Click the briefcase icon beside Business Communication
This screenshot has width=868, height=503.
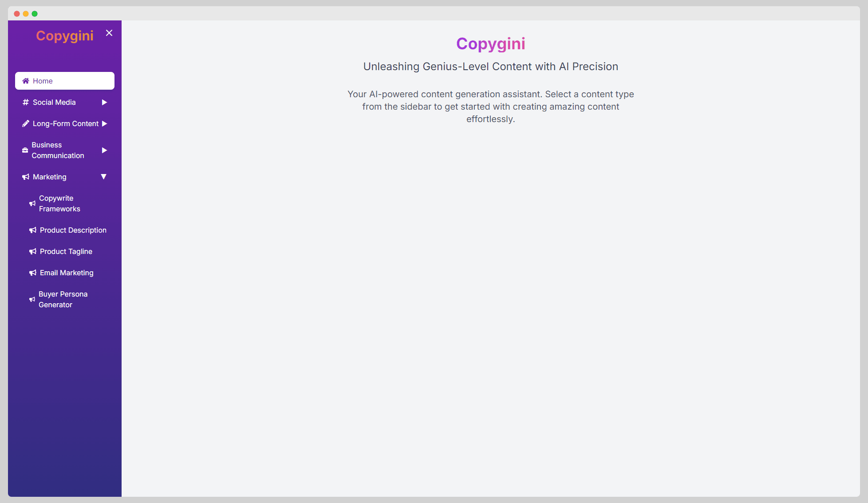click(x=25, y=150)
